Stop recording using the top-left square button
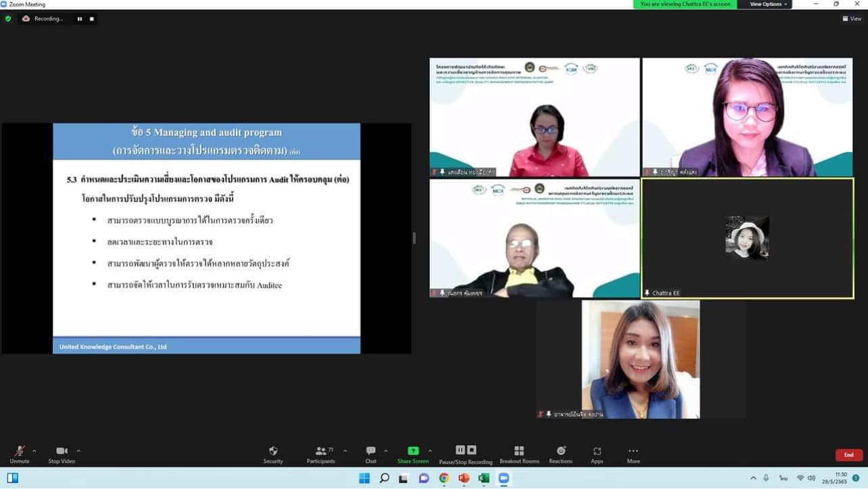The width and height of the screenshot is (868, 489). tap(92, 19)
